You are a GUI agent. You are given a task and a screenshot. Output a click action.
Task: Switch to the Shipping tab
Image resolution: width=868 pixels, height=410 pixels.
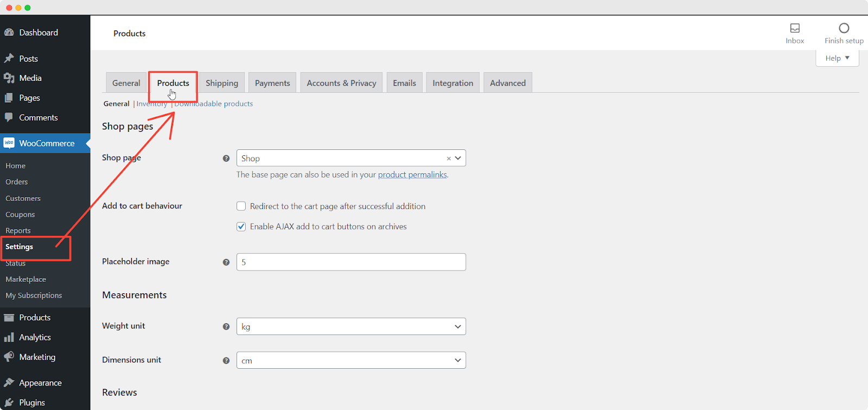pos(222,83)
